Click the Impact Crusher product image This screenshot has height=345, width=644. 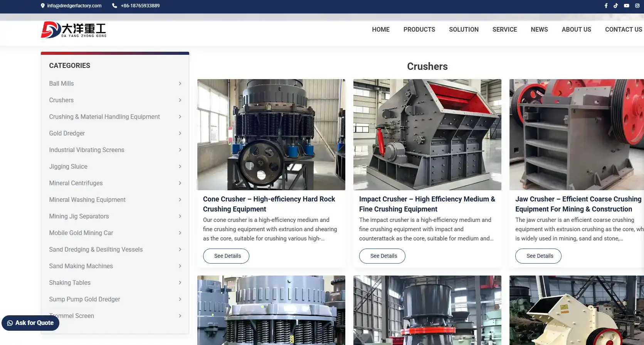427,135
